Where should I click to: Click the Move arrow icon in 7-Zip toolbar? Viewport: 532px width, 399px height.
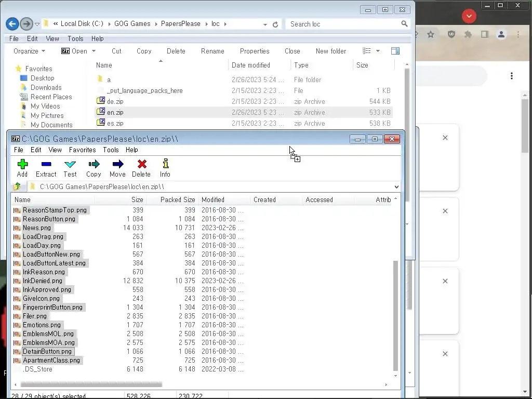(x=118, y=164)
